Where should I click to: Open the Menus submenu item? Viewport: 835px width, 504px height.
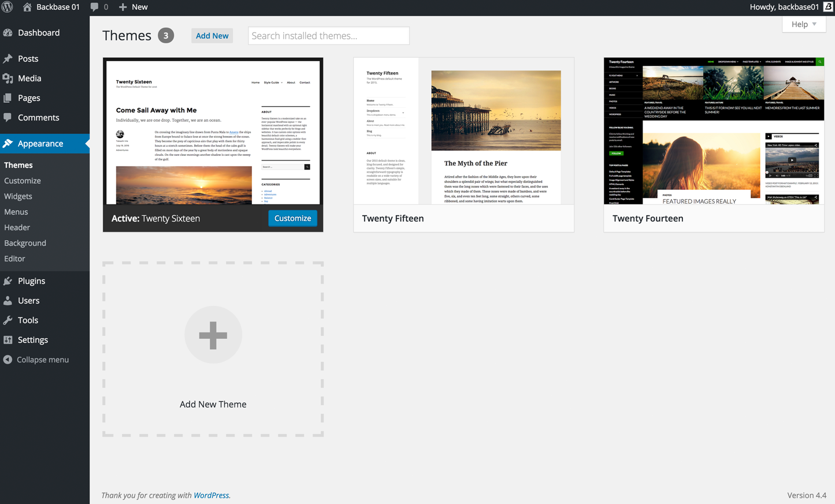click(16, 212)
